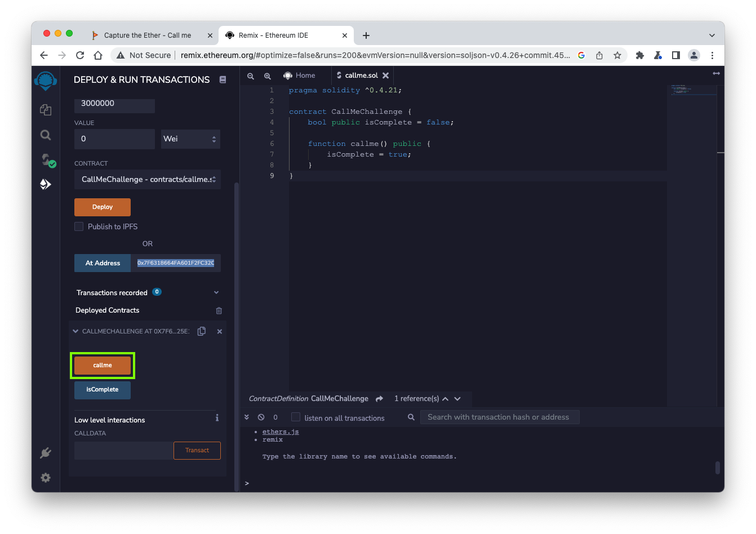Enable Publish to IPFS checkbox

pyautogui.click(x=79, y=226)
